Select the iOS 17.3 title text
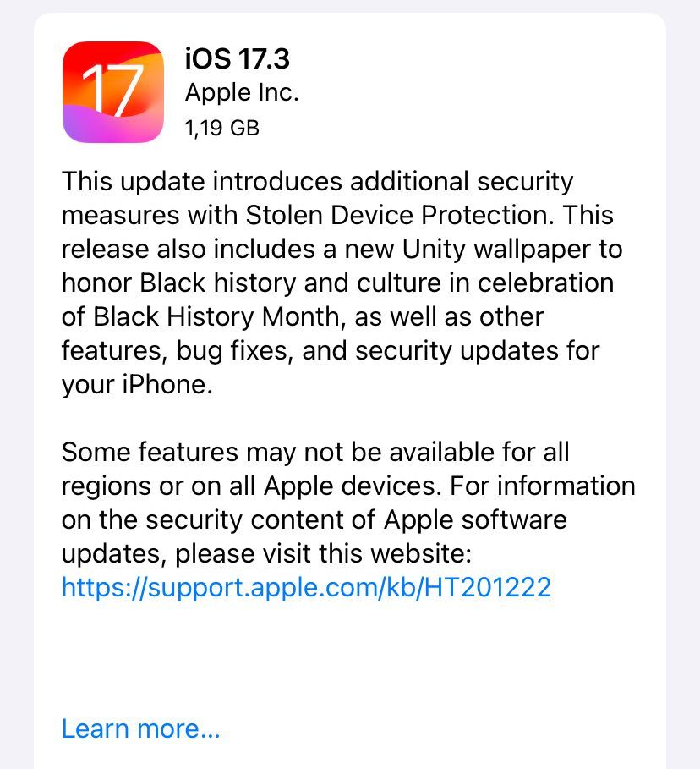The image size is (700, 769). [x=238, y=58]
